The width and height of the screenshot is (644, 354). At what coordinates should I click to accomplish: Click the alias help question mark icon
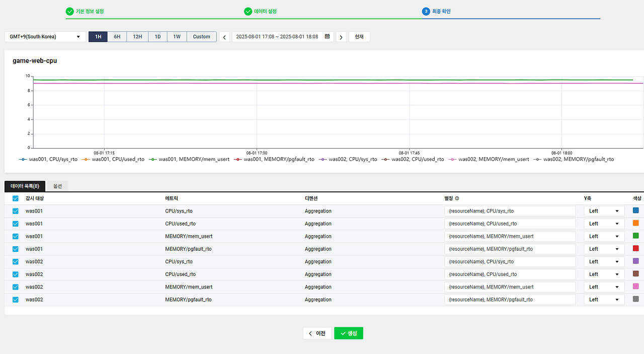(457, 198)
